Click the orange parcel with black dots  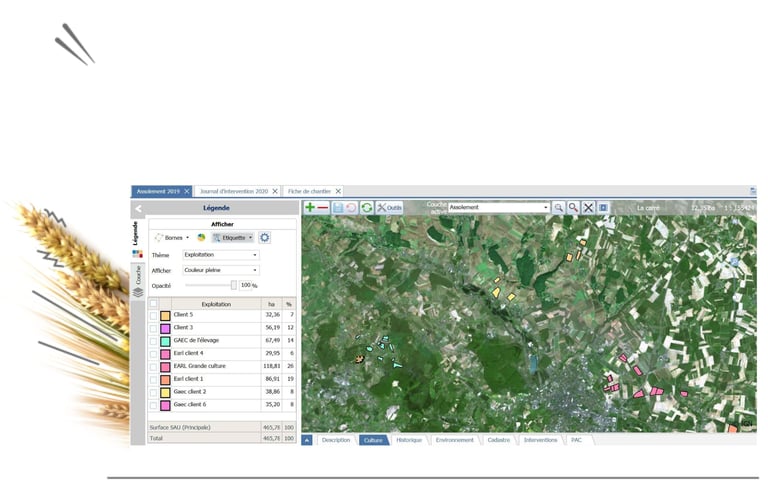click(360, 359)
